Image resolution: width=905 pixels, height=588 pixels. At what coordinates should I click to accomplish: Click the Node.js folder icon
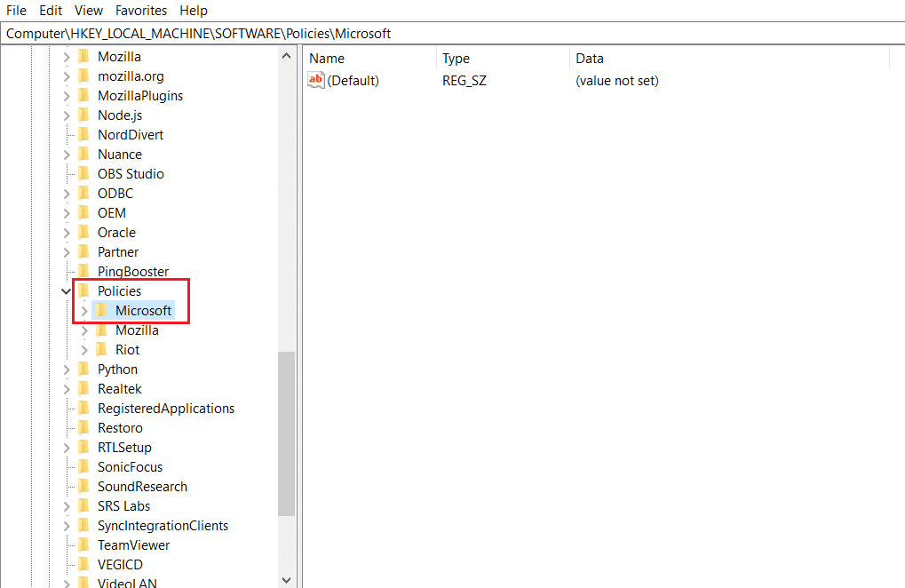[83, 115]
